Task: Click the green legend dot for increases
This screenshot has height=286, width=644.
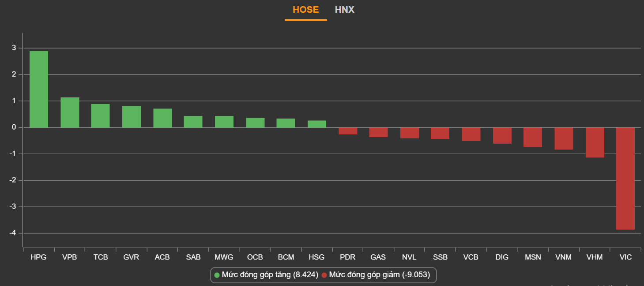Action: coord(217,275)
